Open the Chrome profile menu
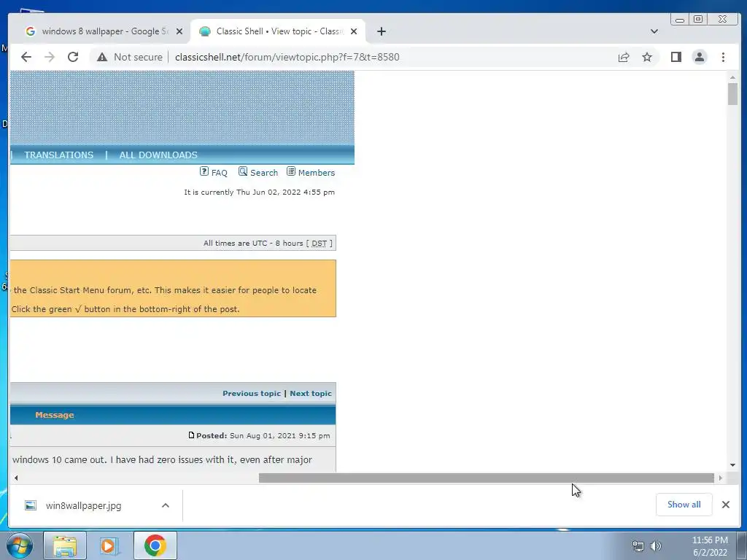The image size is (747, 560). [700, 57]
